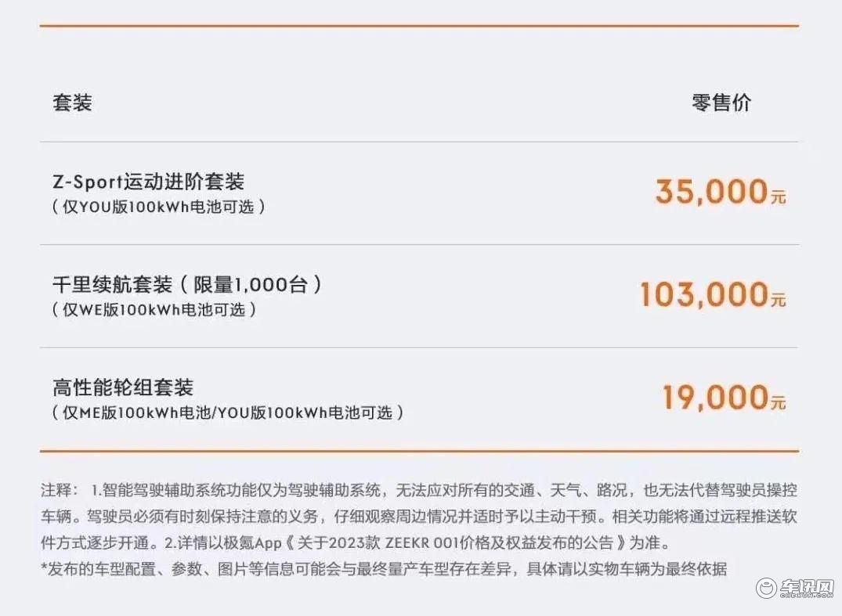Click the Z-Sport运动进阶套装 package title
Screen dimensions: 842x616
(148, 182)
